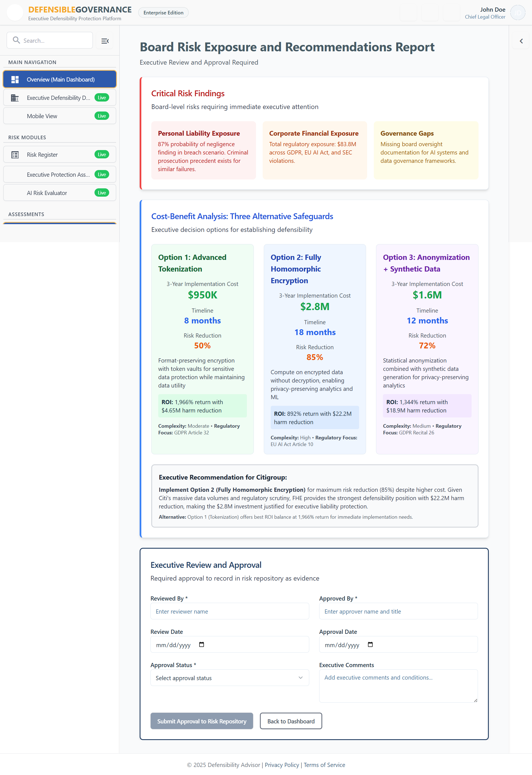532x775 pixels.
Task: Click the Enterprise Edition badge
Action: [x=163, y=12]
